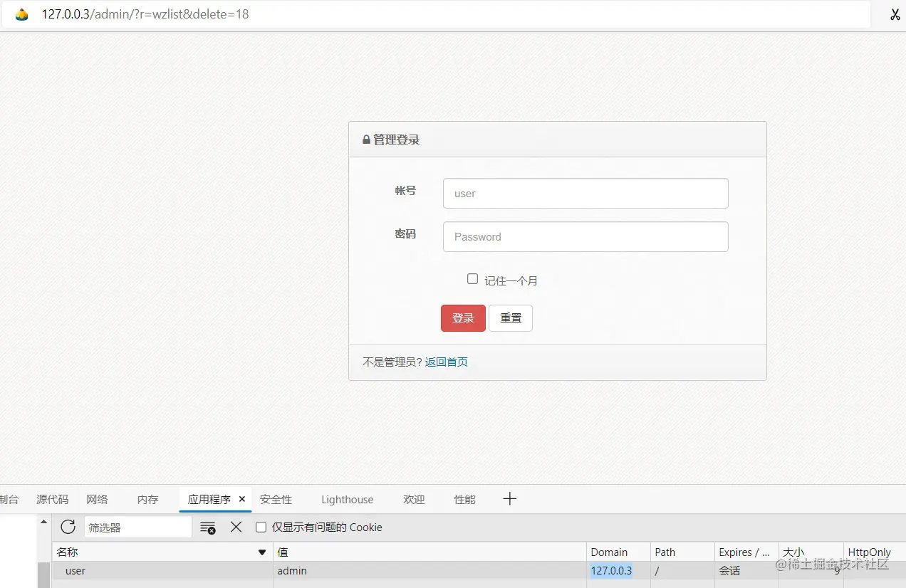
Task: Open the Lighthouse tab
Action: [x=347, y=500]
